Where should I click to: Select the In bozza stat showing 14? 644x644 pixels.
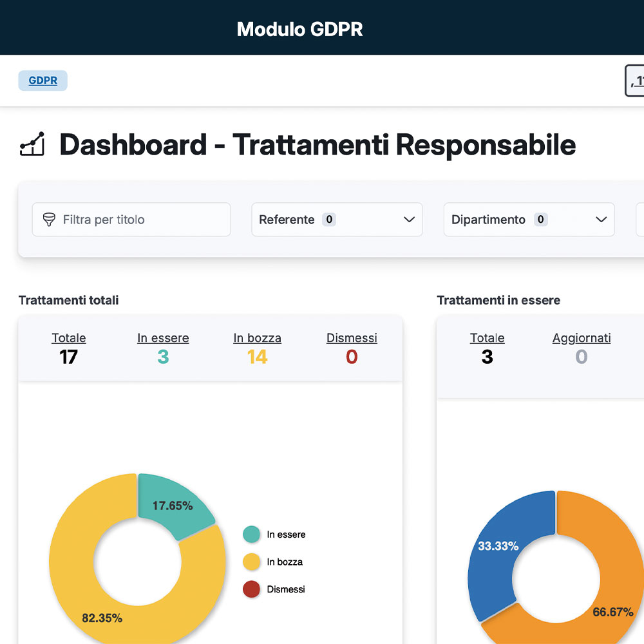point(257,338)
